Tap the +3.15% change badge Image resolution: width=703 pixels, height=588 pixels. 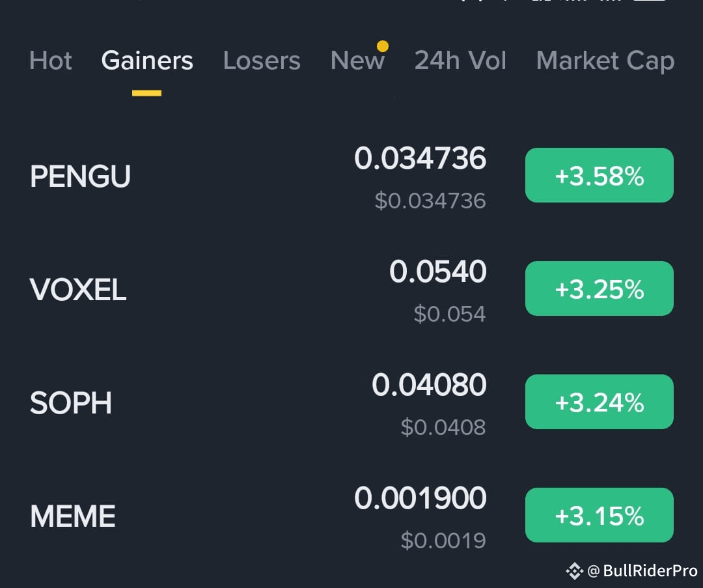point(600,515)
